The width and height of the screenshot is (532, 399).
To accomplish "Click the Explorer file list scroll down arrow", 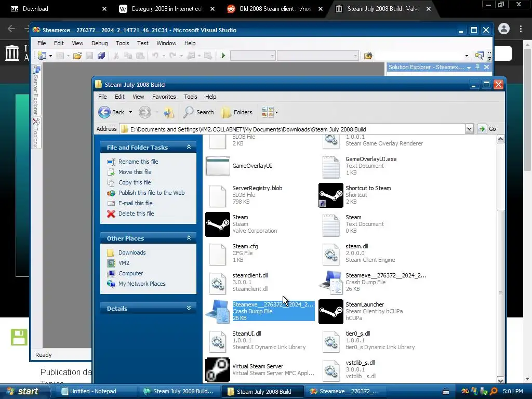I will [x=500, y=380].
